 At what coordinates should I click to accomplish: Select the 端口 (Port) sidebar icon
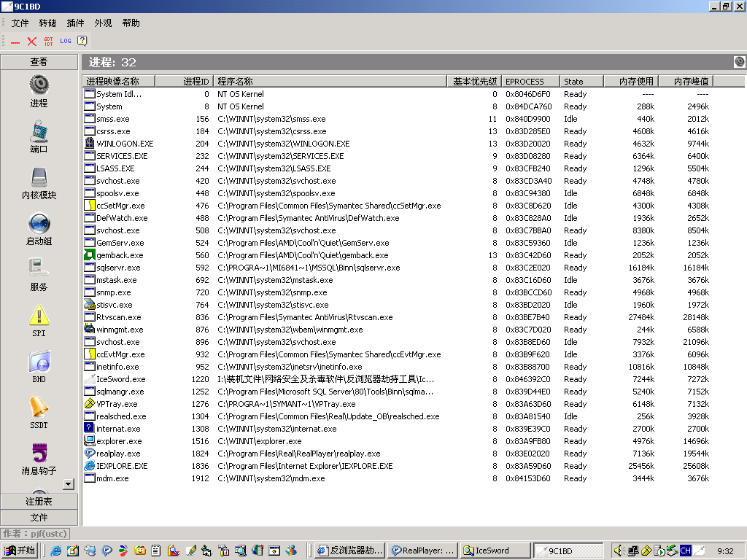(39, 132)
